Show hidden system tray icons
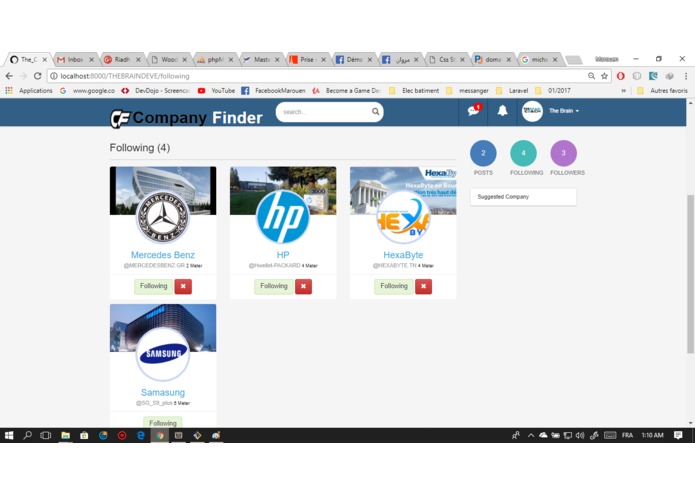 [531, 435]
